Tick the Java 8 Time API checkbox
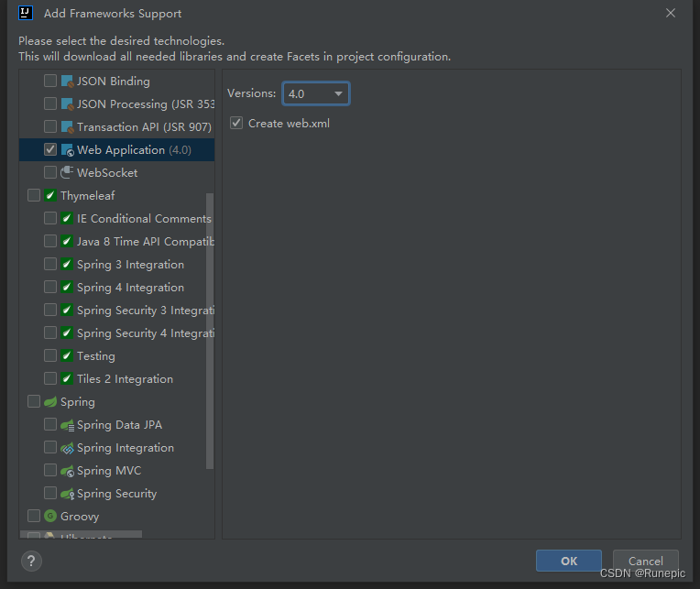This screenshot has height=589, width=700. (x=50, y=242)
